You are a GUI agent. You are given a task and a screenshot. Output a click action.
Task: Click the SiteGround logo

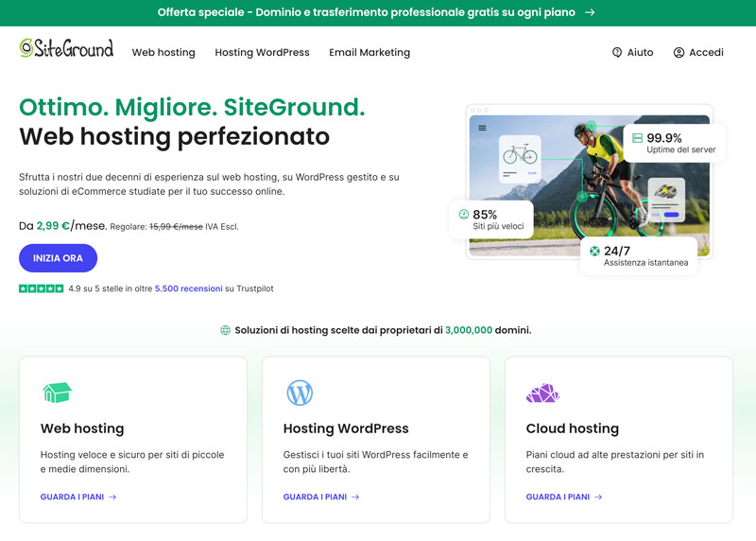pyautogui.click(x=66, y=48)
